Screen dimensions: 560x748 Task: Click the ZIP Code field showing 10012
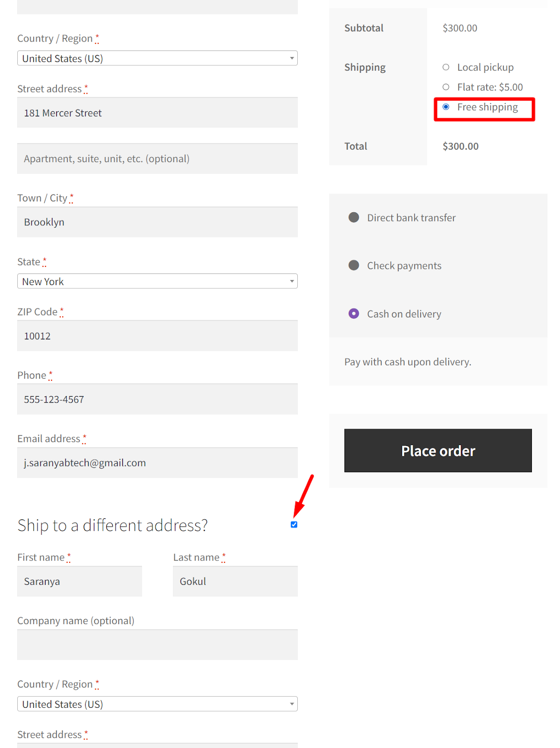click(x=157, y=336)
